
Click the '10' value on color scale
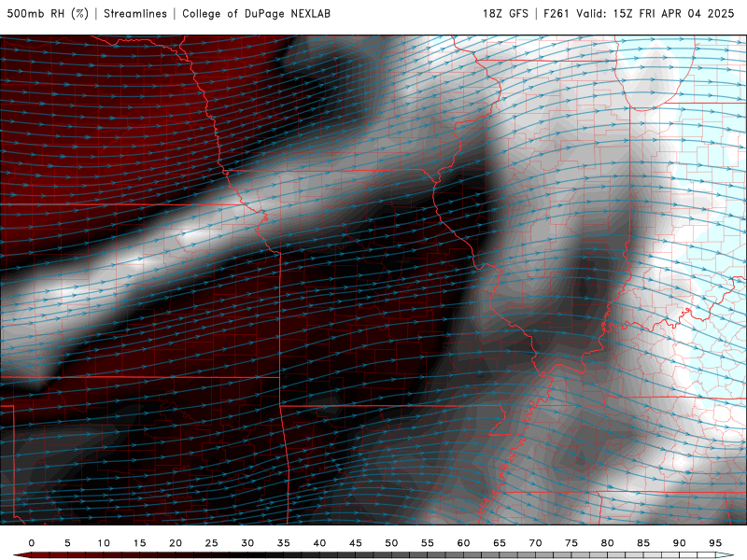[x=104, y=543]
